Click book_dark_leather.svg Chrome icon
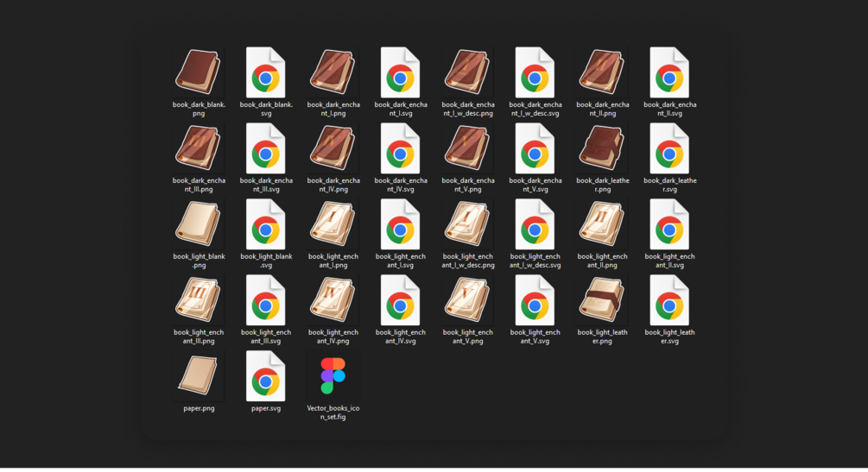868x472 pixels. (x=669, y=148)
